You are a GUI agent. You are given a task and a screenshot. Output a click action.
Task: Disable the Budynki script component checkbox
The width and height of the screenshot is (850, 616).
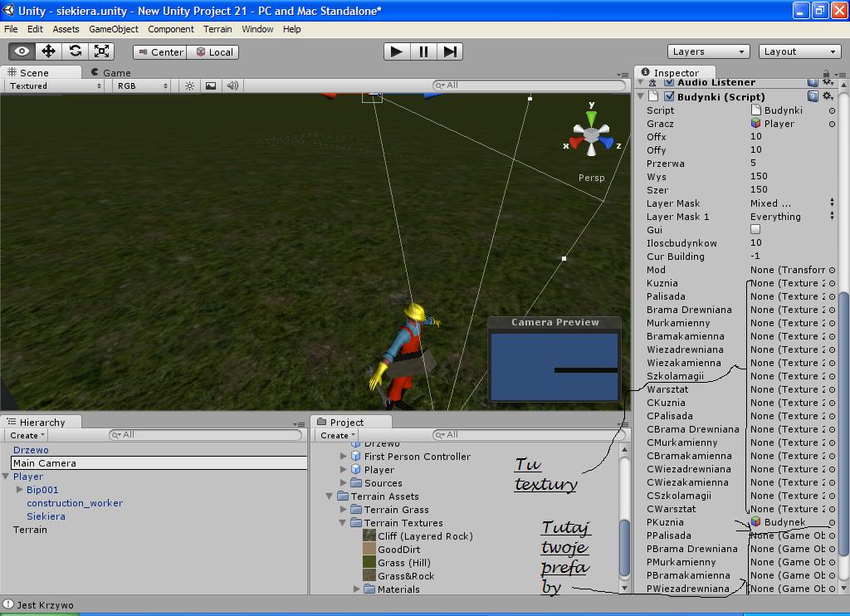click(669, 96)
